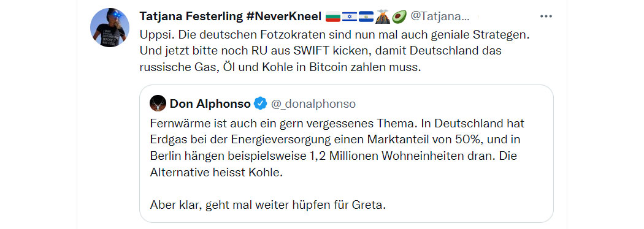Image resolution: width=644 pixels, height=229 pixels.
Task: Open the quoted tweet about Fernwärme
Action: pyautogui.click(x=347, y=154)
